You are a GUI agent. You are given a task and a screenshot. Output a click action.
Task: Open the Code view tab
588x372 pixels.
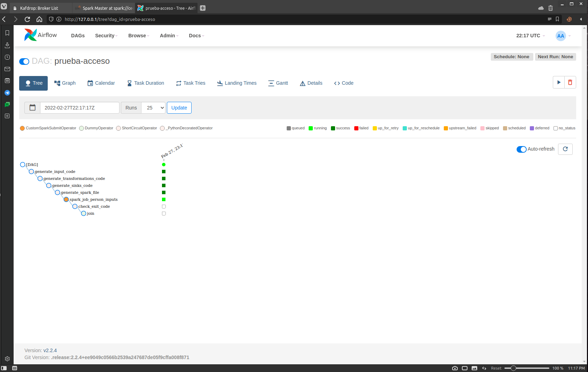344,83
